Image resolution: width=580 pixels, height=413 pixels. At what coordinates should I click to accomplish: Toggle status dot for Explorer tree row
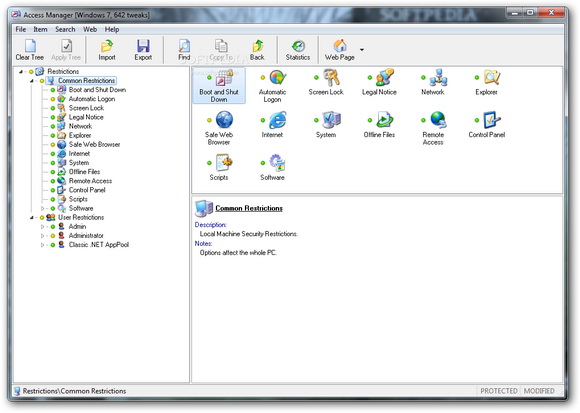click(x=53, y=136)
